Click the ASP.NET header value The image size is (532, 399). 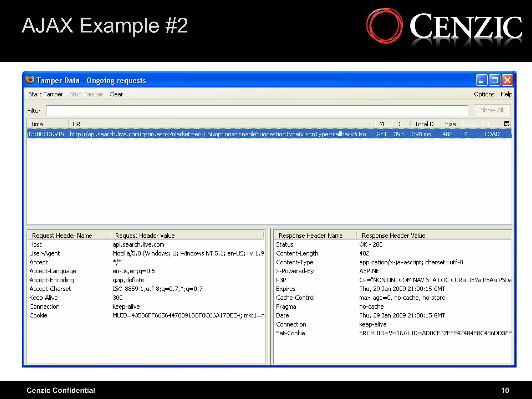tap(371, 271)
